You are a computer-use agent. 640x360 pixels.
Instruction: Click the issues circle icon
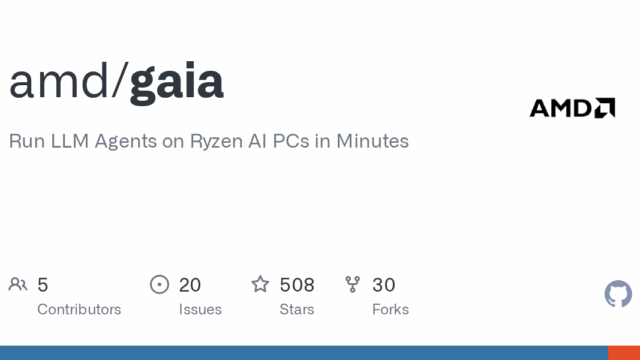point(159,284)
